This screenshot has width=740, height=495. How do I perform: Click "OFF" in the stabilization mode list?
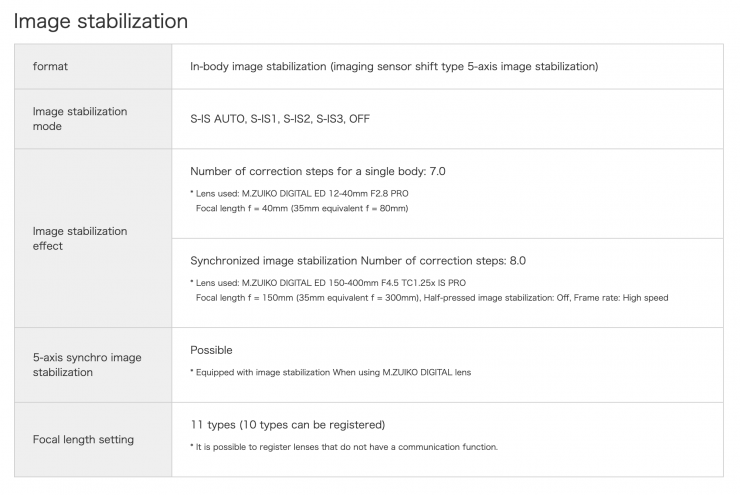point(360,119)
